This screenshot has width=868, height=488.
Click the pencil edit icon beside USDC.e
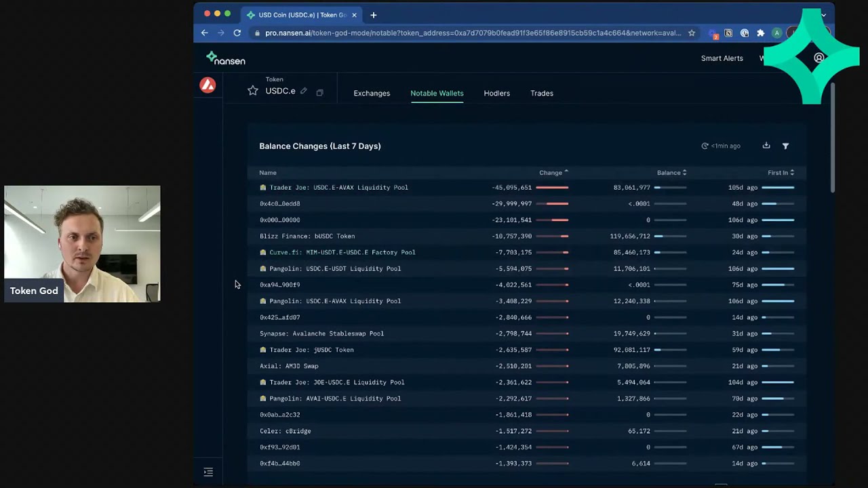click(304, 91)
